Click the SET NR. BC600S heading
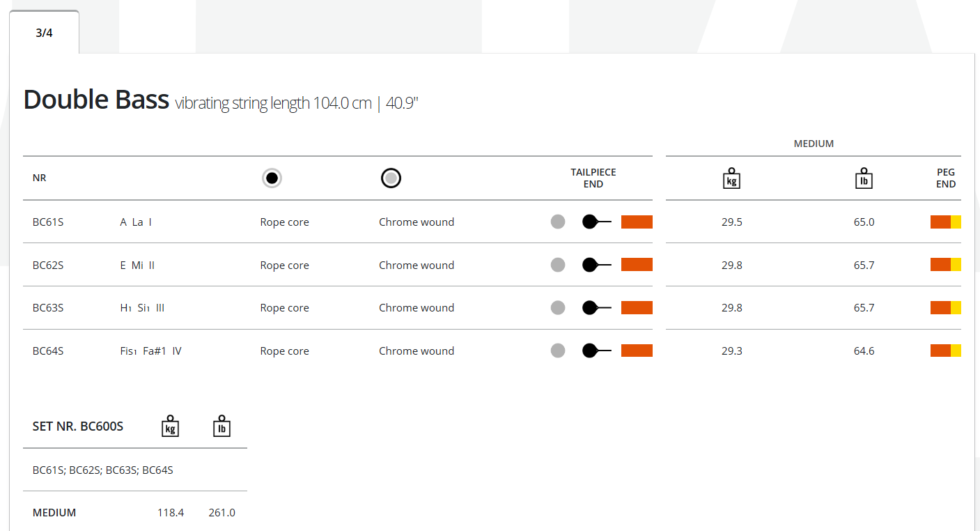980x531 pixels. click(x=78, y=426)
